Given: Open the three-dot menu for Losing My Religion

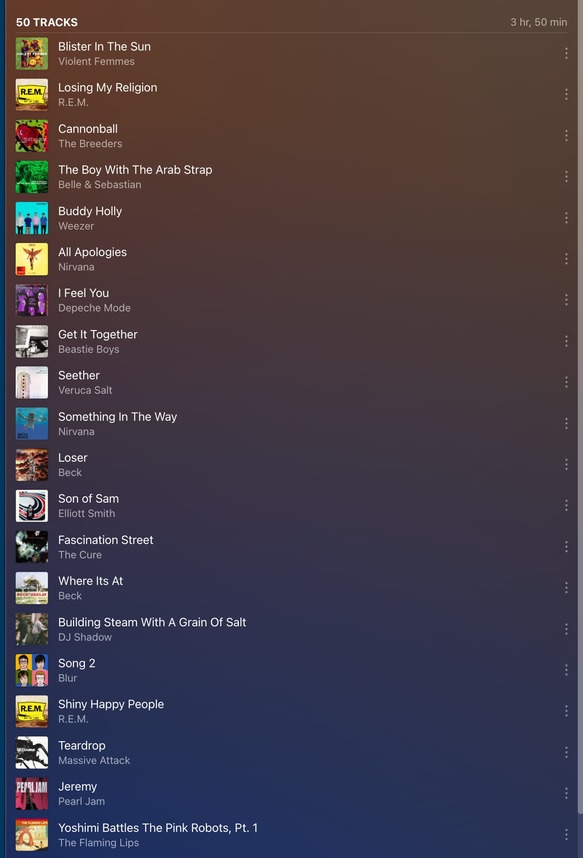Looking at the screenshot, I should pos(566,94).
